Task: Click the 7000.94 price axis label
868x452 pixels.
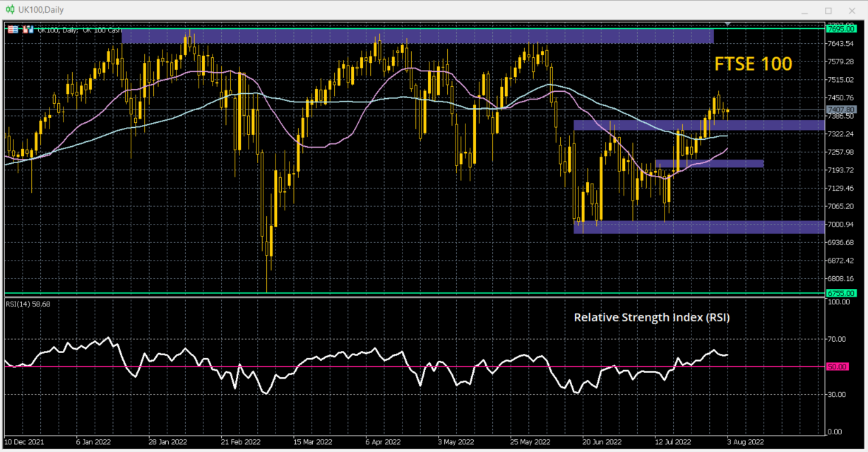Action: (x=840, y=225)
